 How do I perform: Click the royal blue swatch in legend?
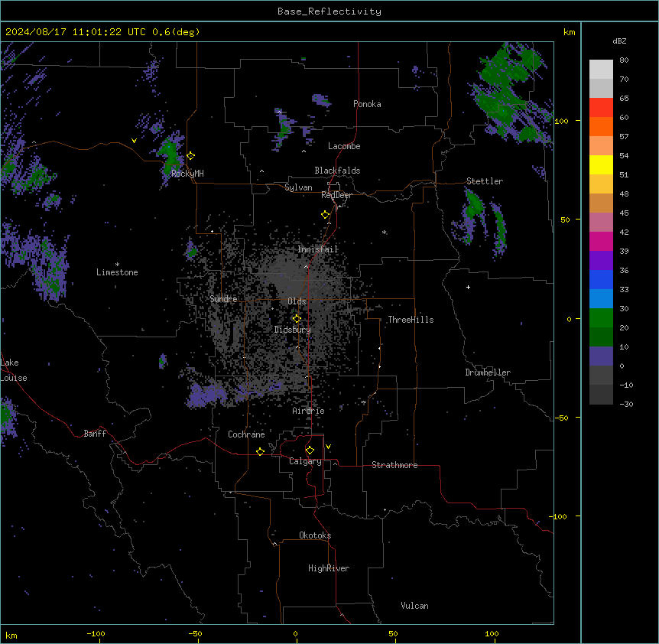601,279
